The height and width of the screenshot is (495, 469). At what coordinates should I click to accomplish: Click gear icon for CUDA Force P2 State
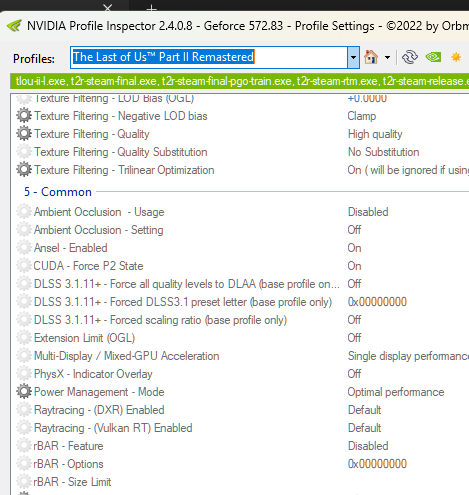point(24,266)
